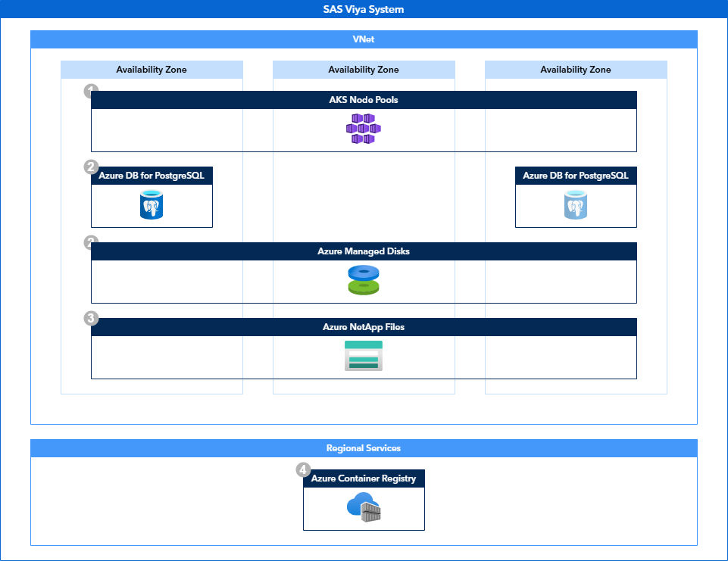Click the number 4 callout badge
Screen dimensions: 728x561
coord(303,470)
